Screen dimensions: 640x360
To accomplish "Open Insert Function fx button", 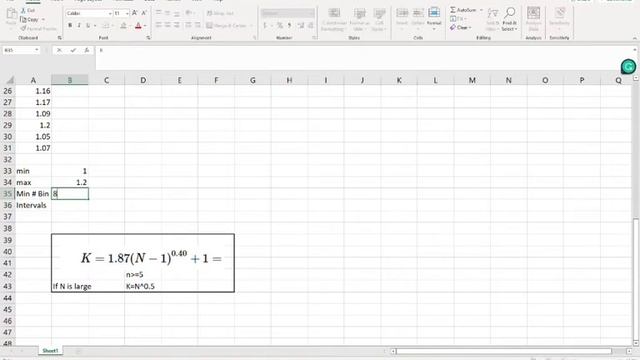I will [x=87, y=50].
